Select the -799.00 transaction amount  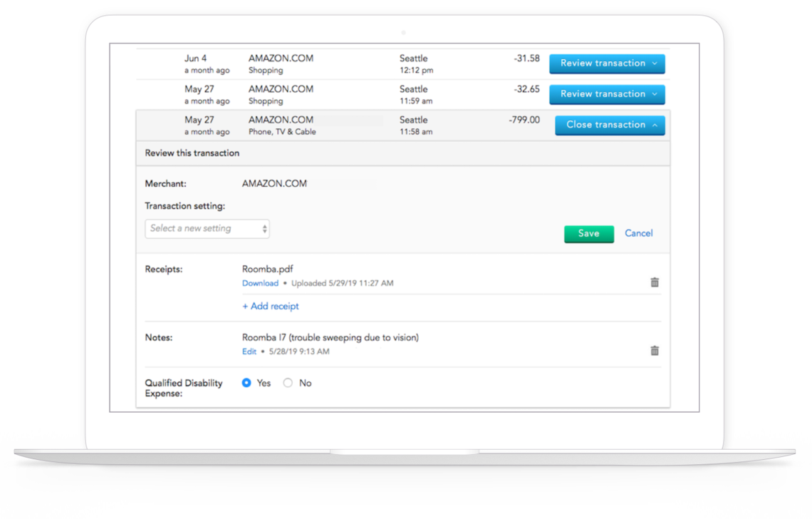pos(524,120)
